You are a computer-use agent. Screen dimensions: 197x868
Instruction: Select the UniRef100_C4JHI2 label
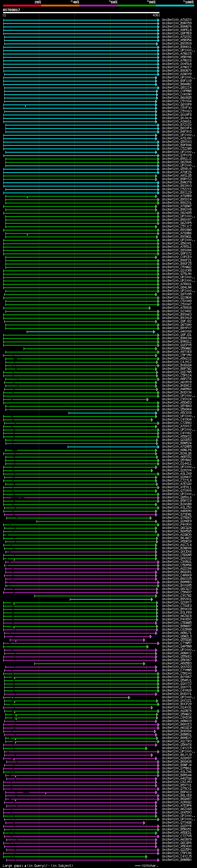tap(177, 362)
